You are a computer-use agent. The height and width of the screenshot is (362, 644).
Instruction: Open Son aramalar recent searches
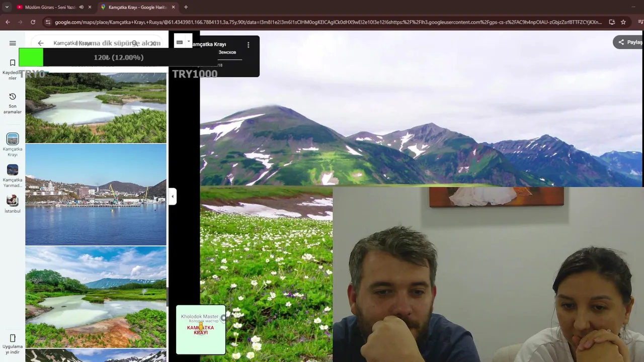pyautogui.click(x=13, y=103)
